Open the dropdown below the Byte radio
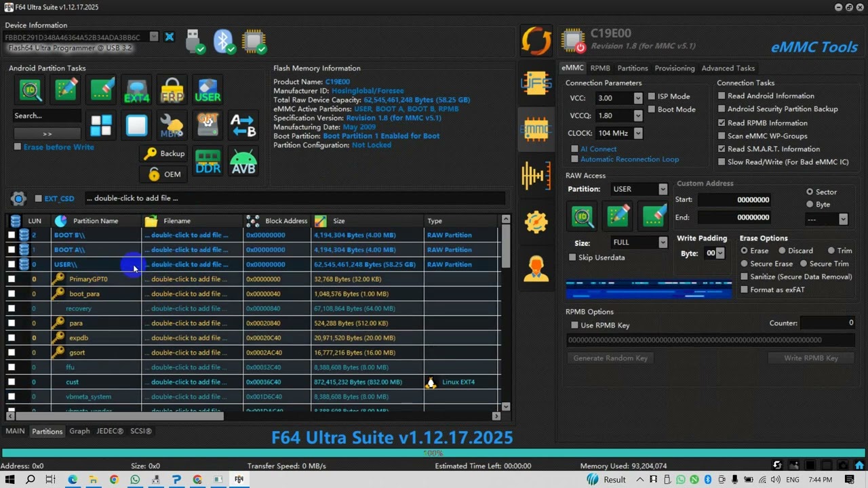 843,219
